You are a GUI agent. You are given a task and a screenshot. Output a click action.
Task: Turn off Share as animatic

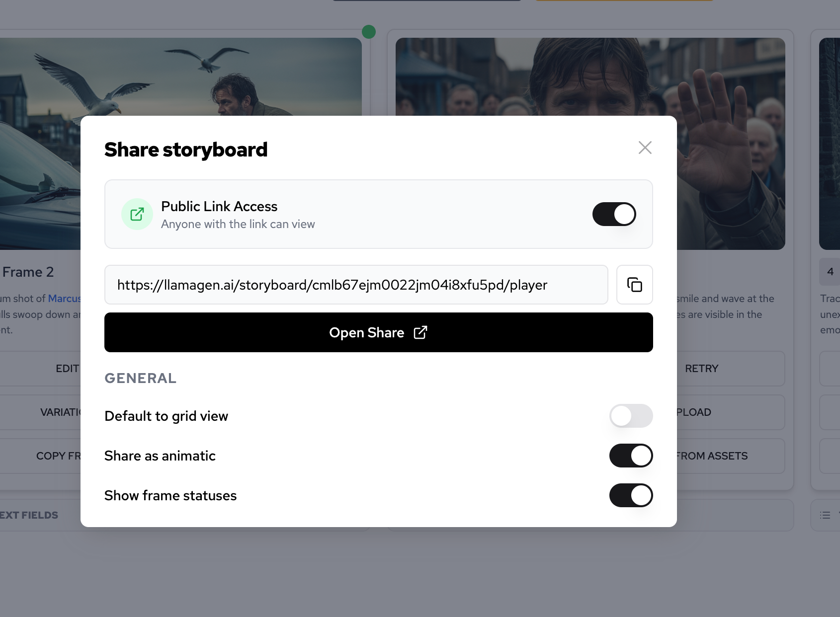coord(631,456)
